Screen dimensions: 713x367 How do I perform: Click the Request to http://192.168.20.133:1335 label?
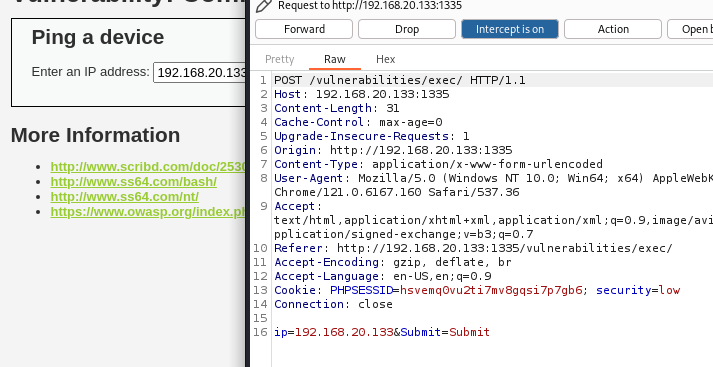pos(370,5)
